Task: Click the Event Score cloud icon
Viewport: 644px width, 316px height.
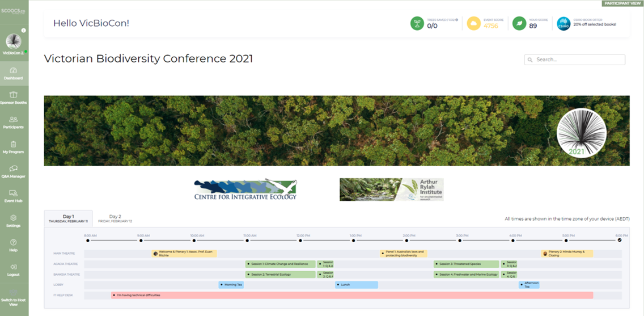Action: pyautogui.click(x=474, y=23)
